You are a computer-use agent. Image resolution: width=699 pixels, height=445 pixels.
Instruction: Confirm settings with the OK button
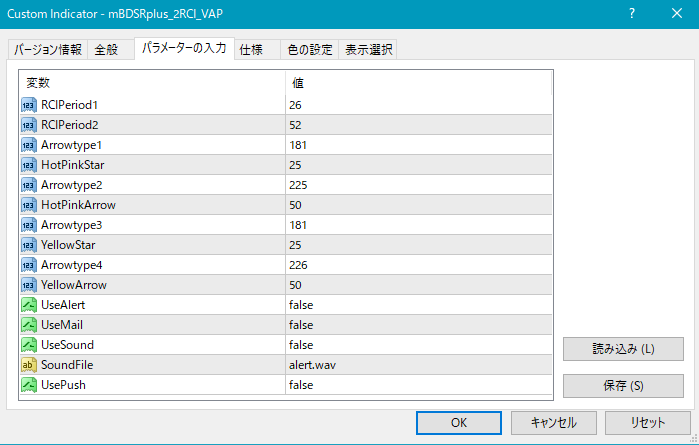pyautogui.click(x=459, y=422)
